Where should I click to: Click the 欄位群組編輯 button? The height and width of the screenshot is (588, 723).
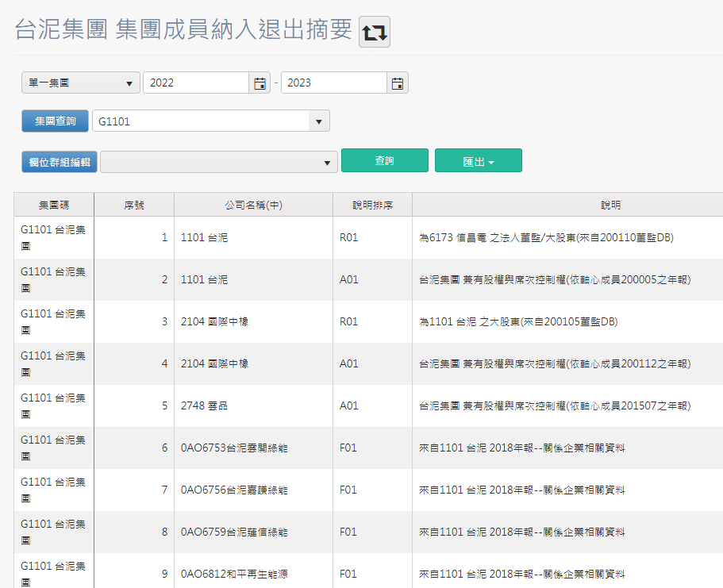coord(58,160)
